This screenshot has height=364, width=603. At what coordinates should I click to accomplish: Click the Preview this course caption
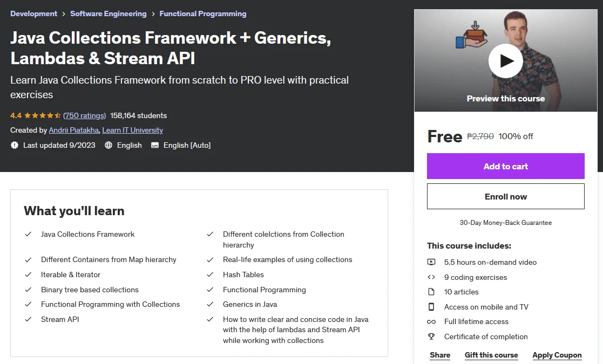coord(505,99)
